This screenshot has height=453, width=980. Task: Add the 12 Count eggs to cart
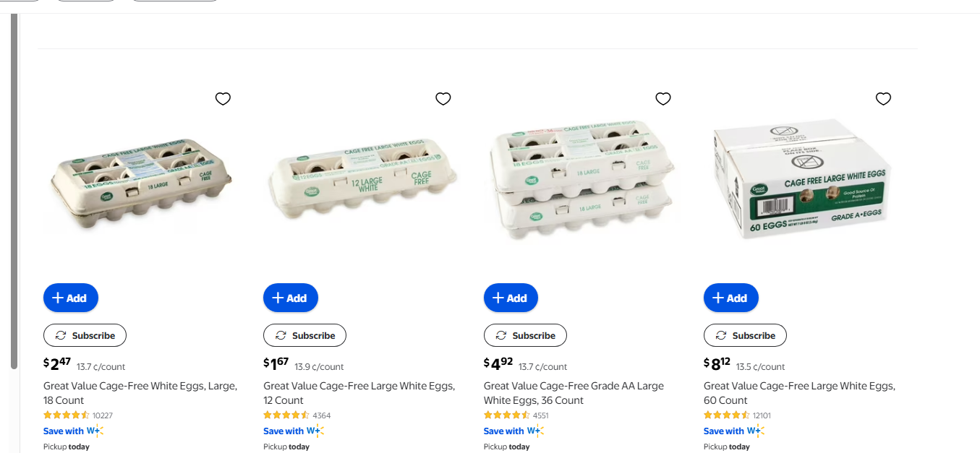pyautogui.click(x=291, y=298)
